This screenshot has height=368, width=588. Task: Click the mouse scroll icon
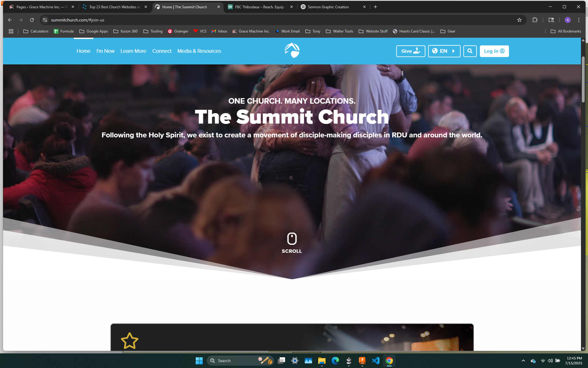tap(292, 239)
